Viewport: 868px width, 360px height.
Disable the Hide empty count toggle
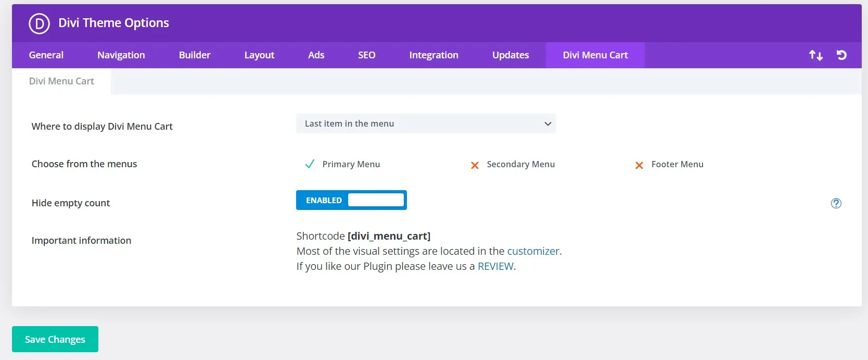[351, 200]
